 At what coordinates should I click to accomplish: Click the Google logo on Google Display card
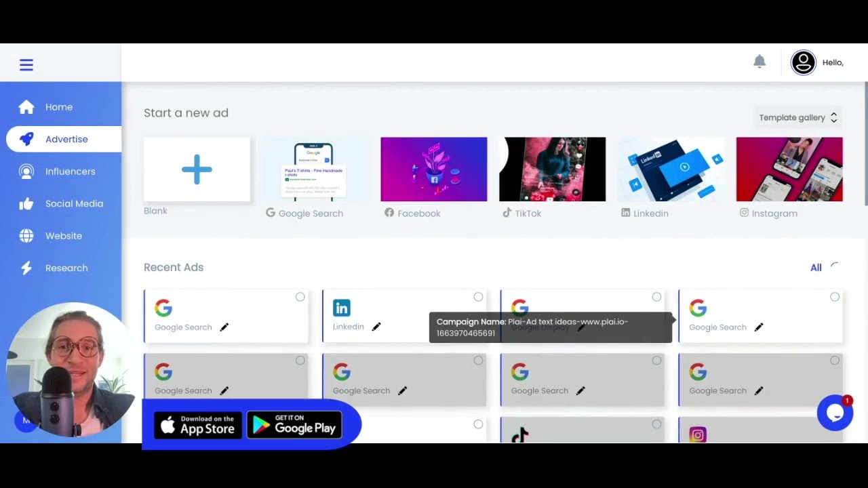520,306
